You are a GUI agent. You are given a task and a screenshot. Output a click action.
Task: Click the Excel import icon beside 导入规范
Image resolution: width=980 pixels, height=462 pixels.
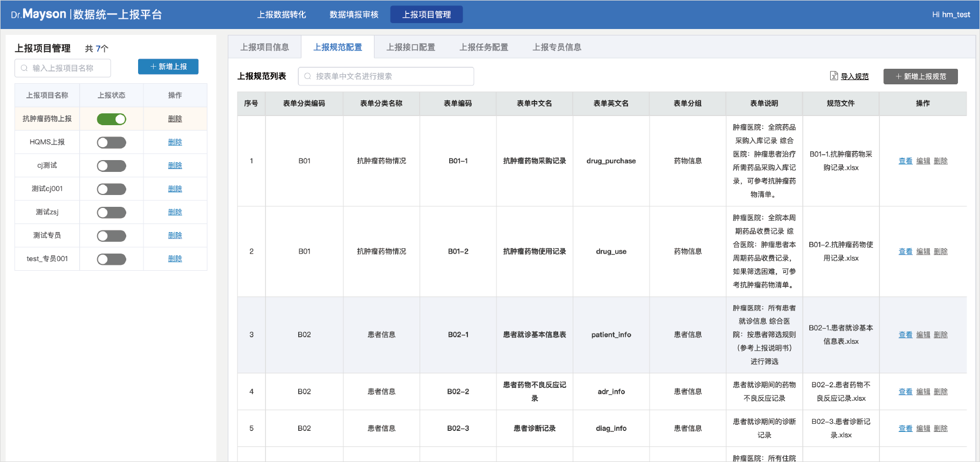pyautogui.click(x=834, y=76)
